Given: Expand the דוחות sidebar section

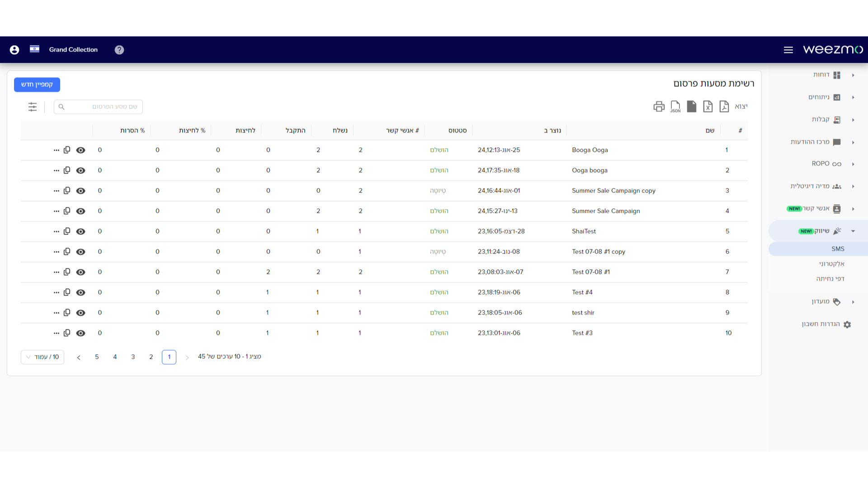Looking at the screenshot, I should [x=853, y=75].
